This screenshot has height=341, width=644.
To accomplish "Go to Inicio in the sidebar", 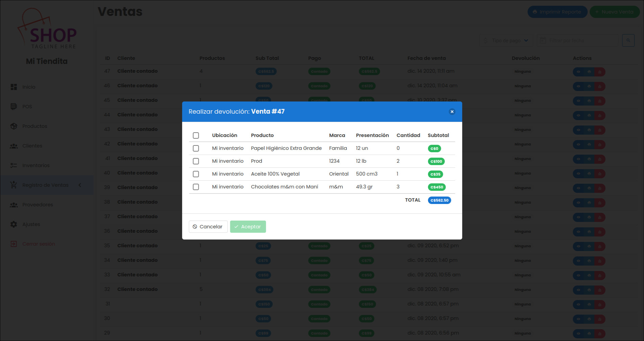I will point(29,87).
